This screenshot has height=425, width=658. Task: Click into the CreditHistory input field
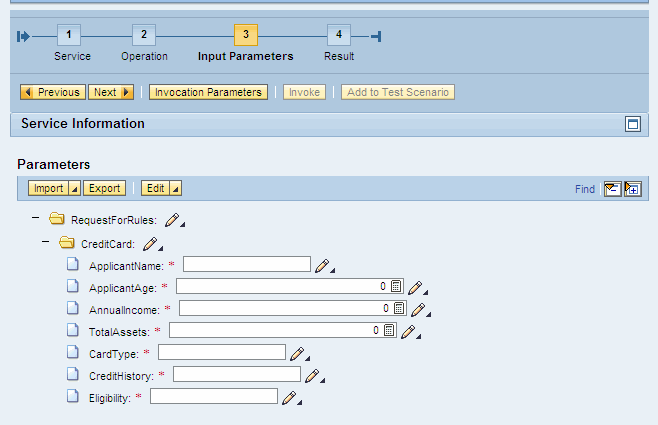[236, 375]
